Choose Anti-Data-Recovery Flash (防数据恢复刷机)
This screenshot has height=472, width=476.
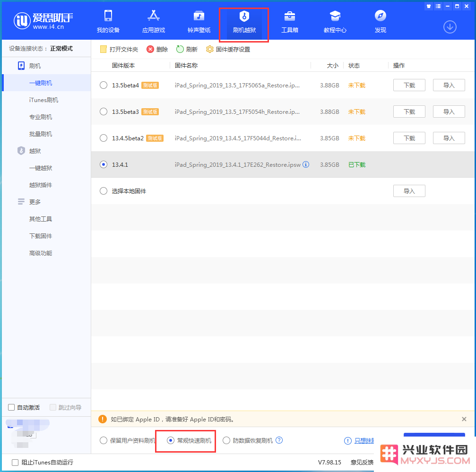pyautogui.click(x=226, y=440)
